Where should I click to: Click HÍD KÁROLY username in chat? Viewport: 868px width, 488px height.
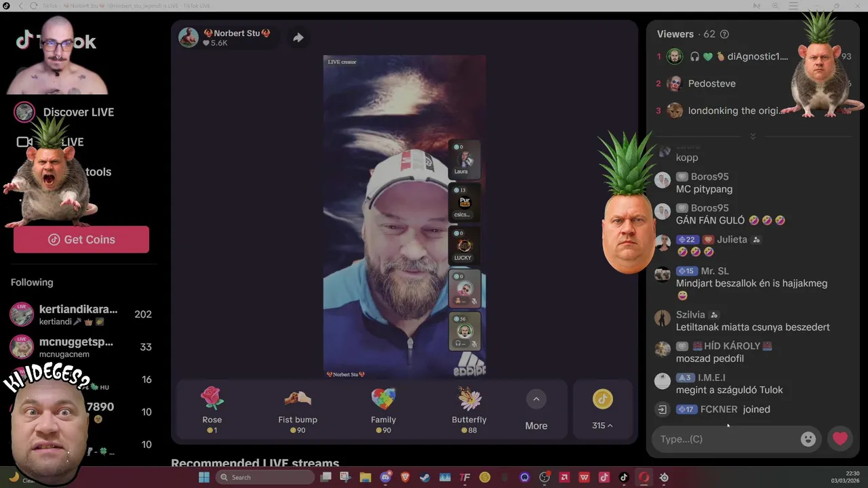732,346
